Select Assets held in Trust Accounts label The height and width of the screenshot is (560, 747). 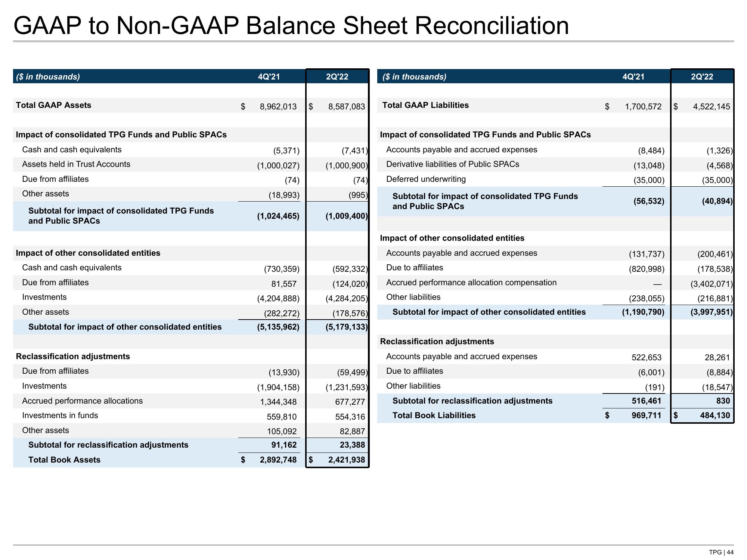click(x=76, y=164)
